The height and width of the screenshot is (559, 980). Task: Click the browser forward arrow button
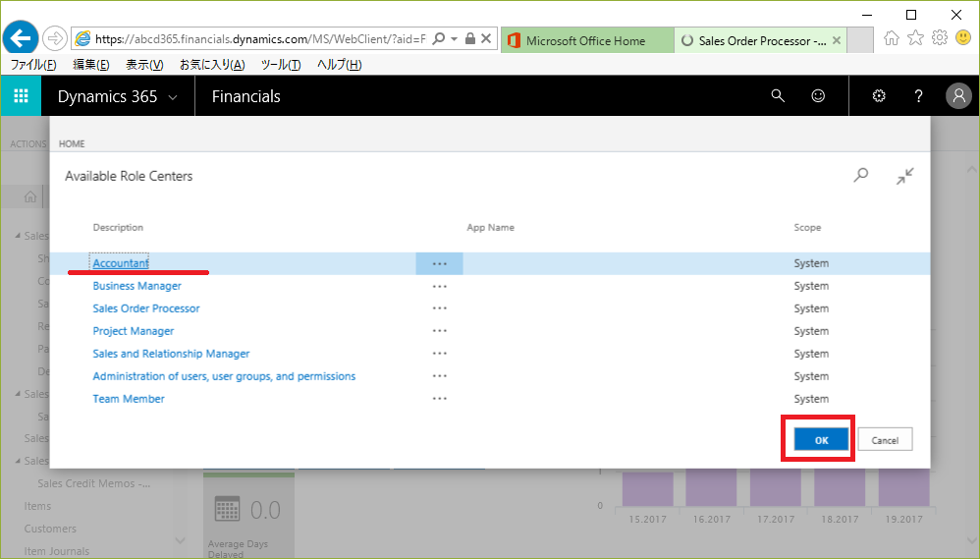click(55, 38)
